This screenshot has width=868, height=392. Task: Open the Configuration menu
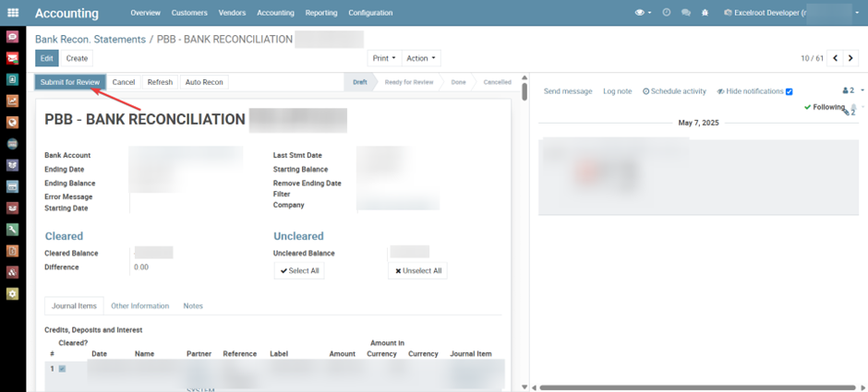point(370,13)
